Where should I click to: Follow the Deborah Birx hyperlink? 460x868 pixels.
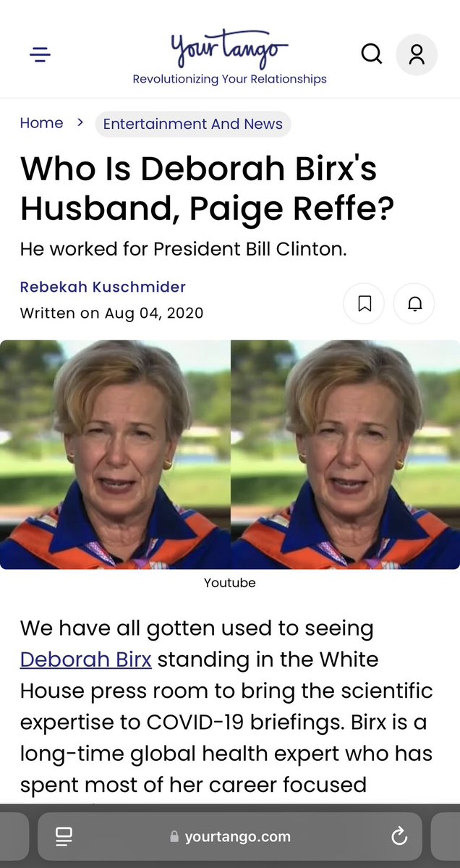[85, 660]
